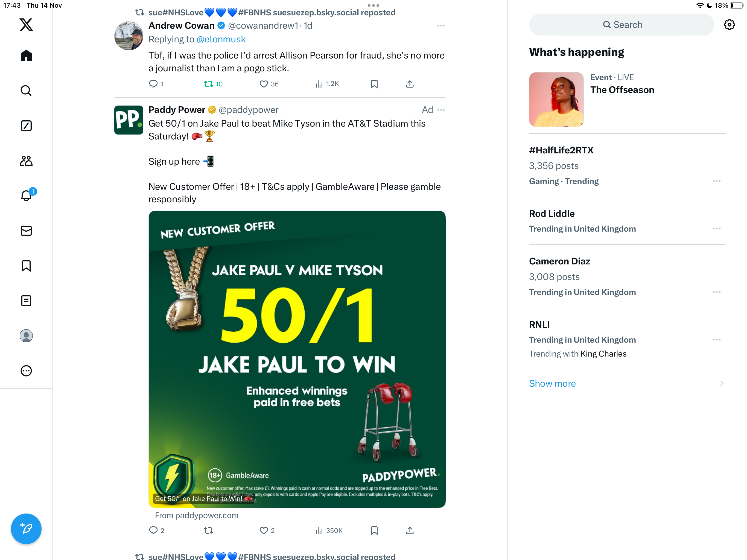Open the Grok icon in sidebar
Viewport: 747px width, 560px height.
26,126
